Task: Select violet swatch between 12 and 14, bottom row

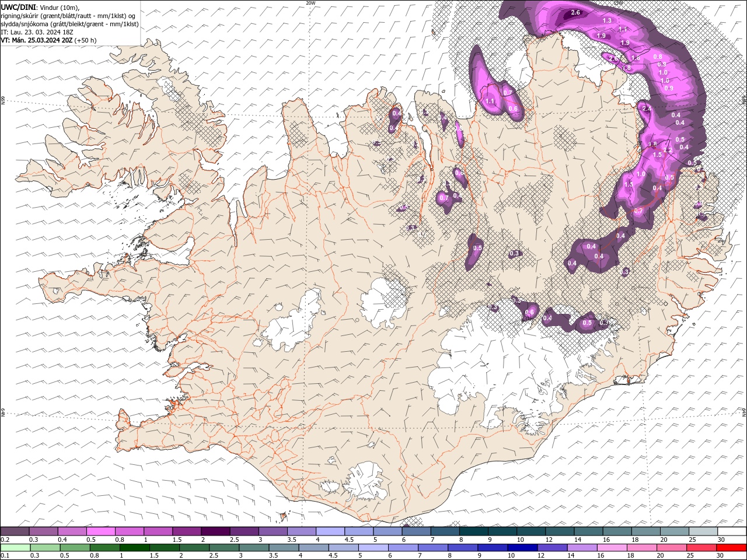Action: 552,548
